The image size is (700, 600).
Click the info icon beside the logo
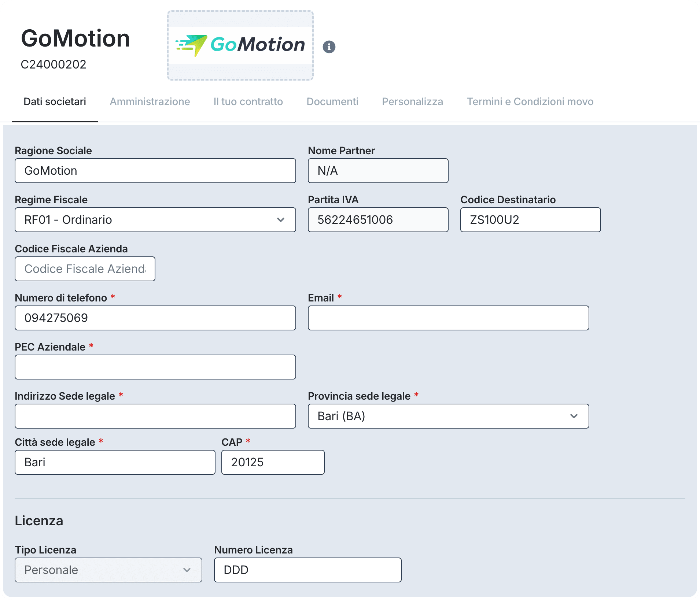click(x=329, y=47)
